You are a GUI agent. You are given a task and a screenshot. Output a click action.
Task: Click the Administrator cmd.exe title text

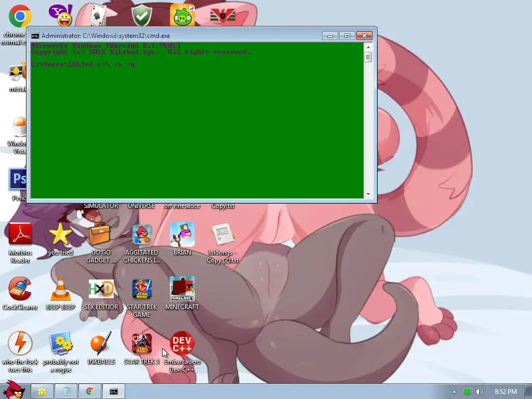pos(106,36)
